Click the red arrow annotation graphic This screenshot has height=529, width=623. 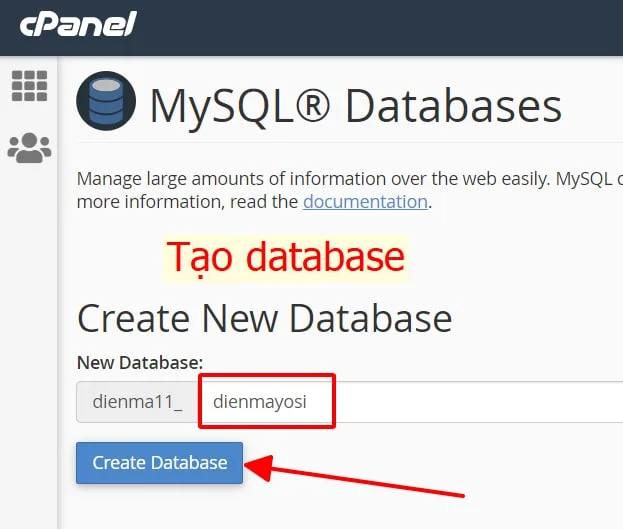(360, 479)
